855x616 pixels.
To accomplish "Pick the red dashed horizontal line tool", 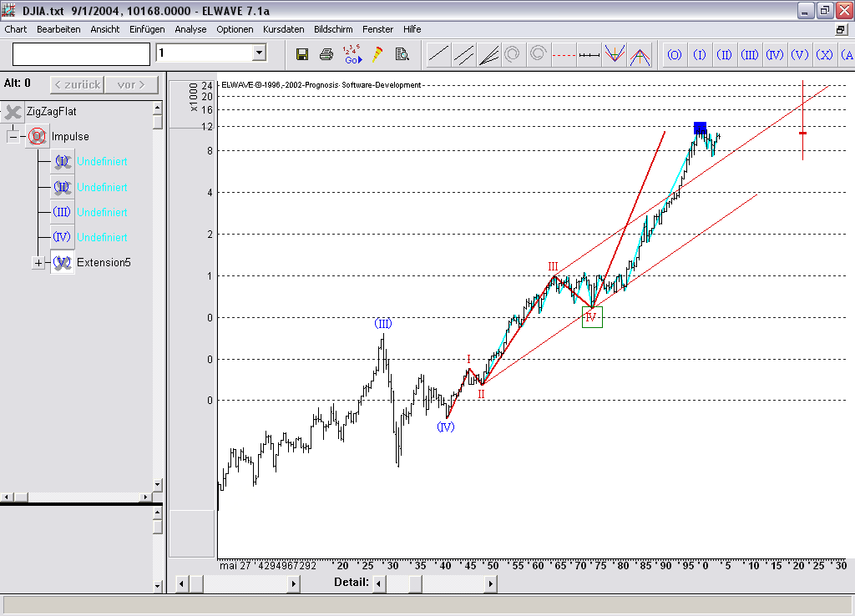I will click(x=564, y=54).
